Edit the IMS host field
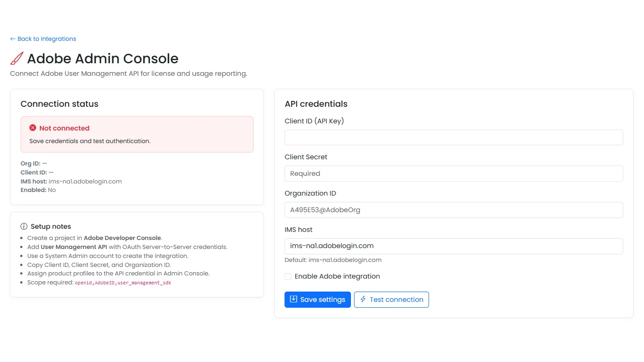This screenshot has width=644, height=362. 454,246
